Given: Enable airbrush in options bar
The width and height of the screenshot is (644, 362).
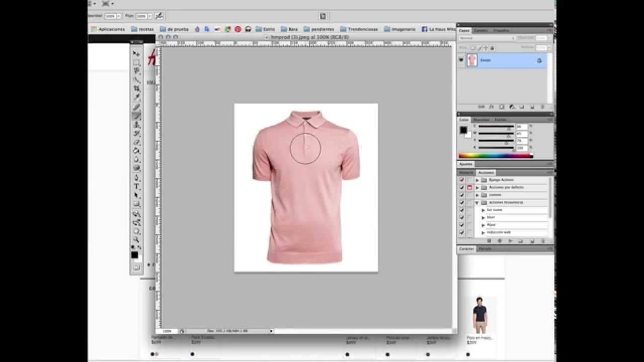Looking at the screenshot, I should (x=158, y=16).
